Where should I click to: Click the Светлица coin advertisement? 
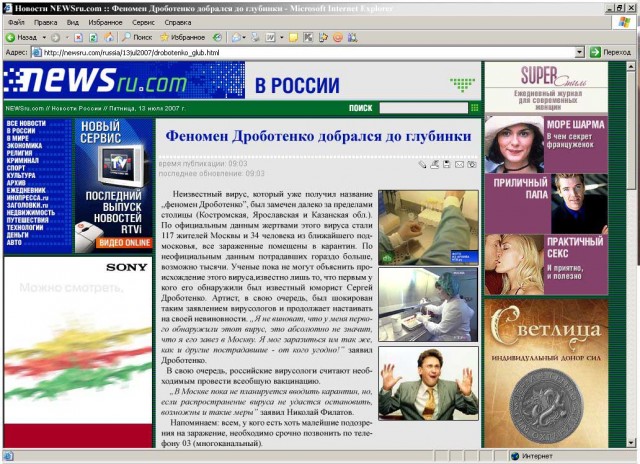[x=546, y=373]
